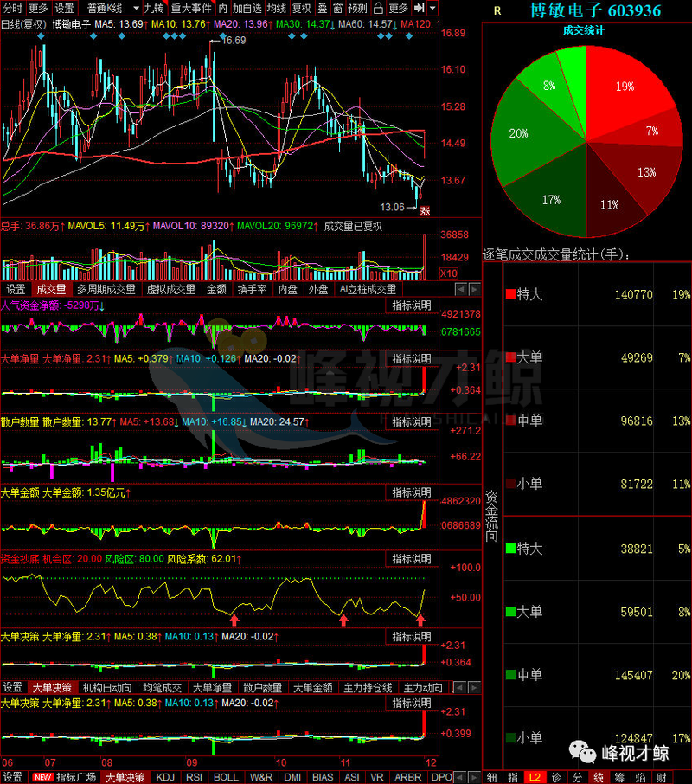Open the 普通K线 chart type dropdown
The width and height of the screenshot is (692, 784).
111,8
